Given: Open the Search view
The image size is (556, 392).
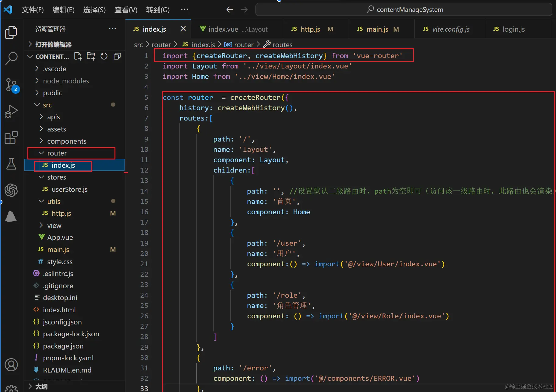Looking at the screenshot, I should click(x=11, y=58).
